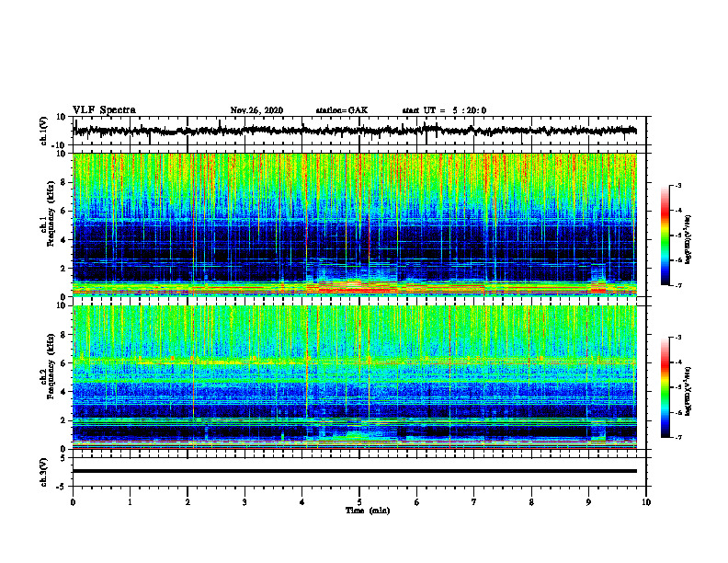This screenshot has width=728, height=563.
Task: Click the ch.2 color scale bar
Action: [x=665, y=387]
